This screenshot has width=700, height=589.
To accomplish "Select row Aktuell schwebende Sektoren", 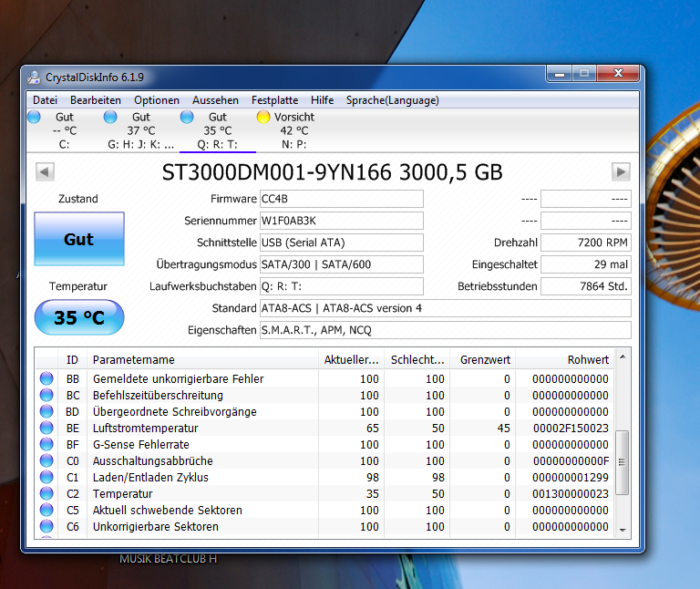I will (324, 510).
